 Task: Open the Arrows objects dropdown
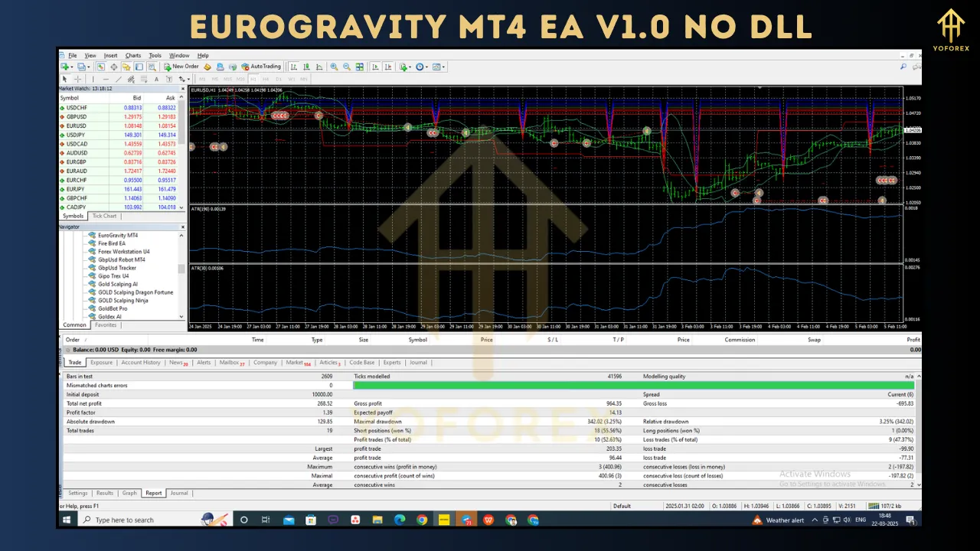point(184,79)
